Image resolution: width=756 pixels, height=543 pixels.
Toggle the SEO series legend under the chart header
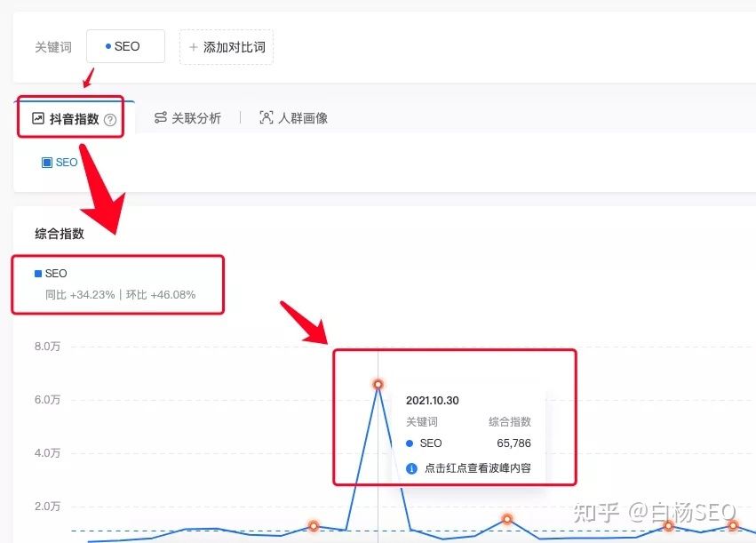60,162
